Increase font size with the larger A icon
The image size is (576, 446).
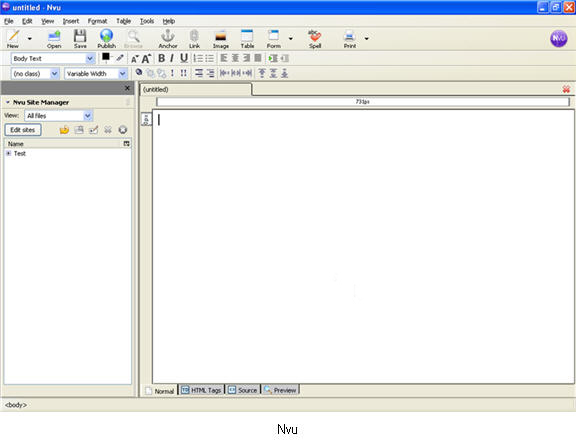pos(147,58)
